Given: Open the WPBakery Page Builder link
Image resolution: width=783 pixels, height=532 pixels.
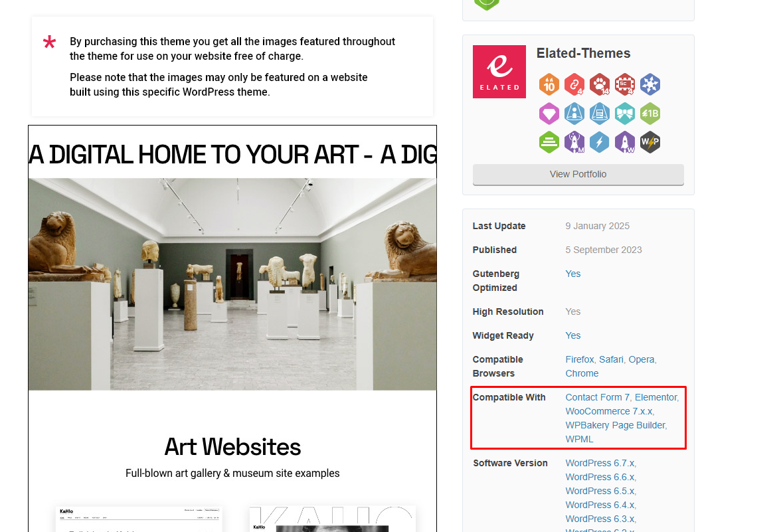Looking at the screenshot, I should 615,426.
